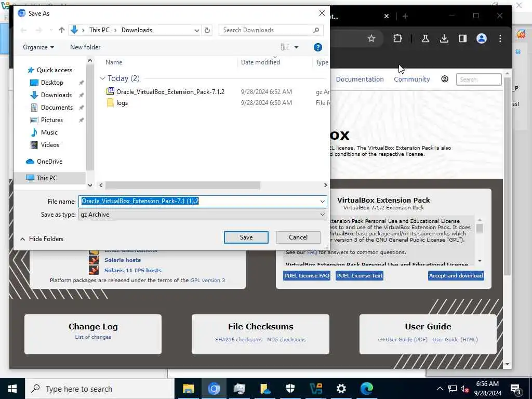
Task: Click Accept and download button
Action: pos(456,275)
